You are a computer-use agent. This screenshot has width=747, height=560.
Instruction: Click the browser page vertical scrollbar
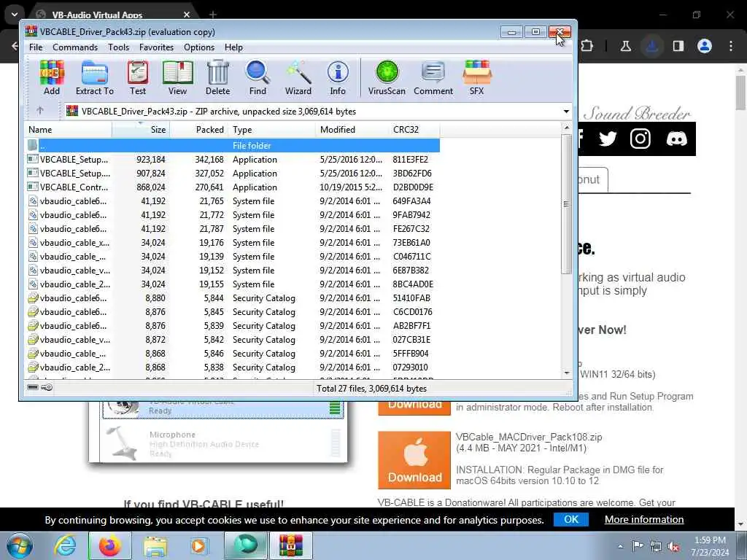point(741,93)
